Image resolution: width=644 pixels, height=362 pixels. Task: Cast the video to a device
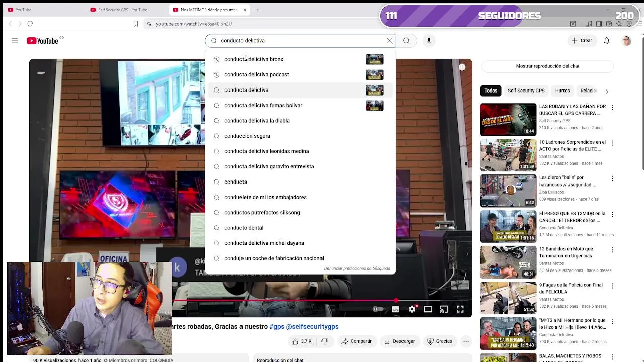point(444,309)
